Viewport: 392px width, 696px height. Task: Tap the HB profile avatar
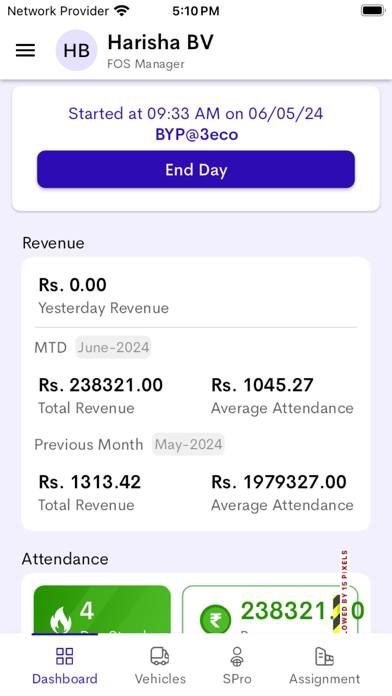pos(76,50)
